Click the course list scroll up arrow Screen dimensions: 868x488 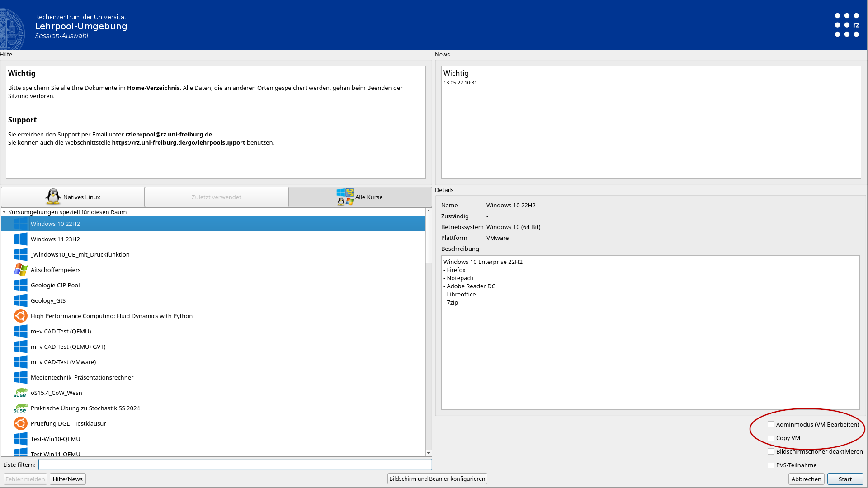428,211
